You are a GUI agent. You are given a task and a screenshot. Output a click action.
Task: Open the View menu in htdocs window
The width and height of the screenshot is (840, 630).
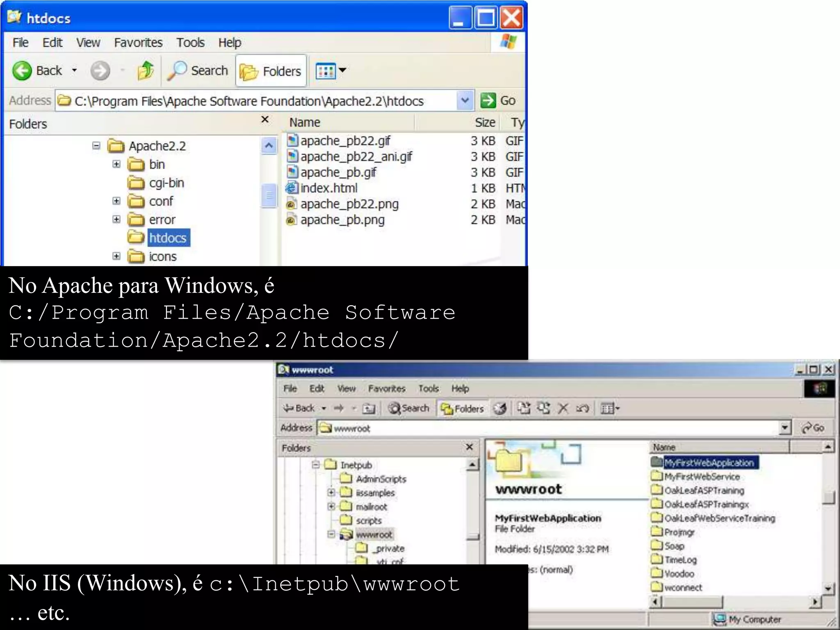tap(88, 43)
